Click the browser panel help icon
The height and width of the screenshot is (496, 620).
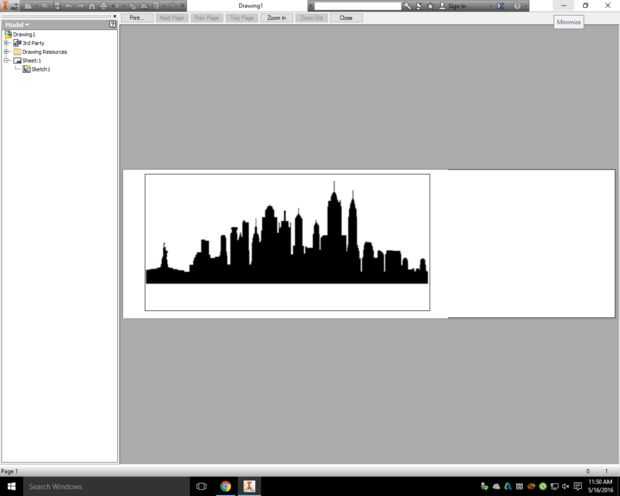[112, 24]
